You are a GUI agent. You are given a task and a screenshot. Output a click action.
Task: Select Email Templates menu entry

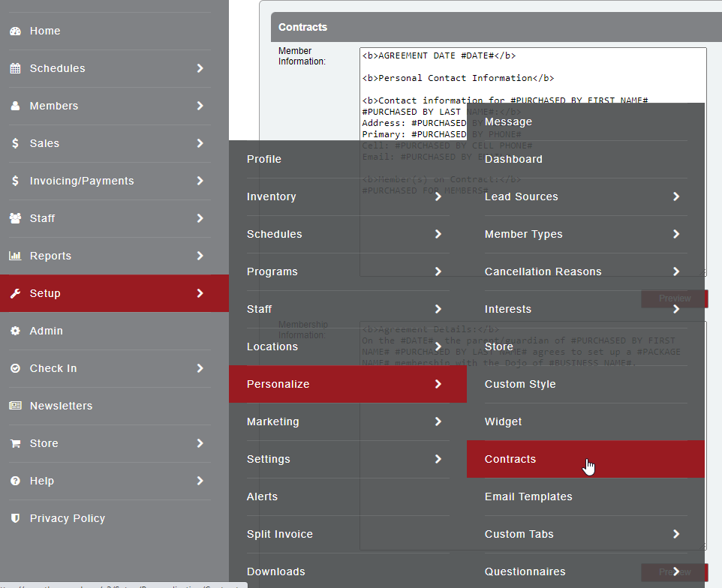click(x=528, y=496)
